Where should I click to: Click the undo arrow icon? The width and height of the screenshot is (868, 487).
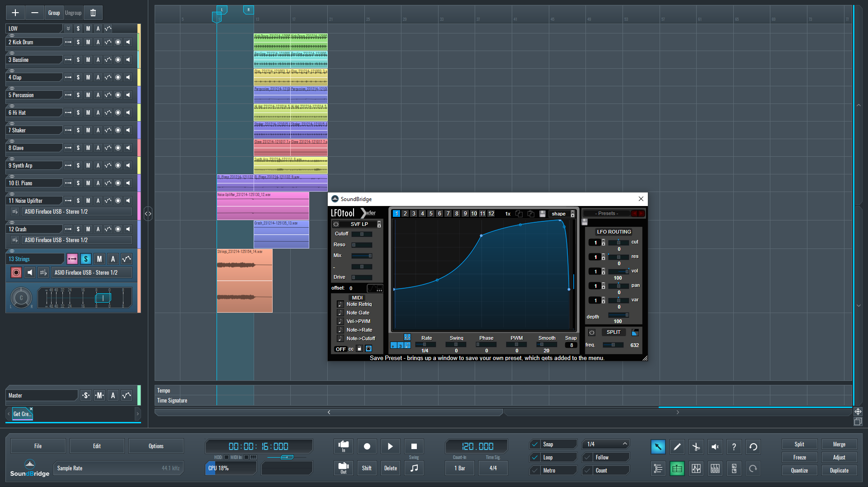click(x=753, y=447)
